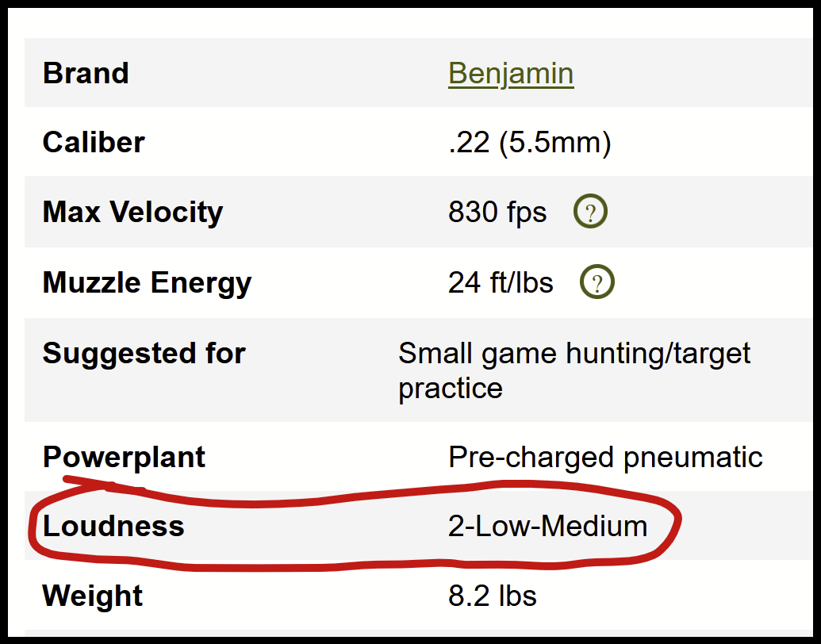This screenshot has height=644, width=821.
Task: Select the Brand row label
Action: 86,73
